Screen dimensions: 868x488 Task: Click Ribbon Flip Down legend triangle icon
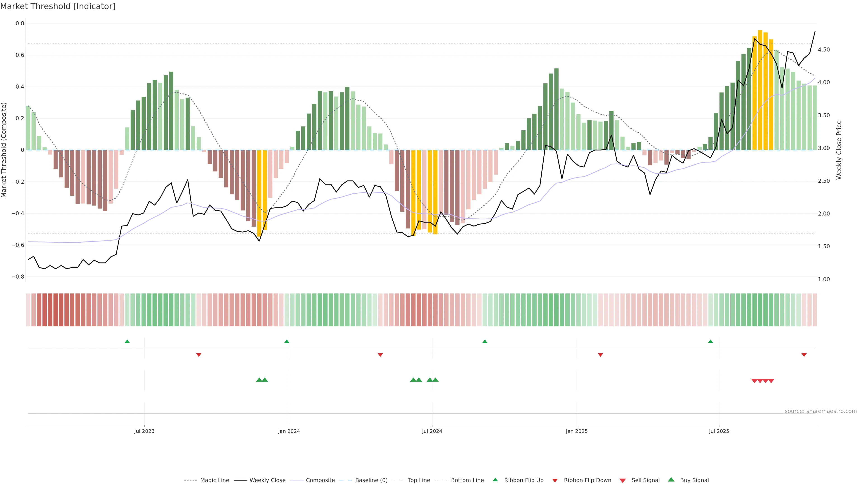coord(555,481)
